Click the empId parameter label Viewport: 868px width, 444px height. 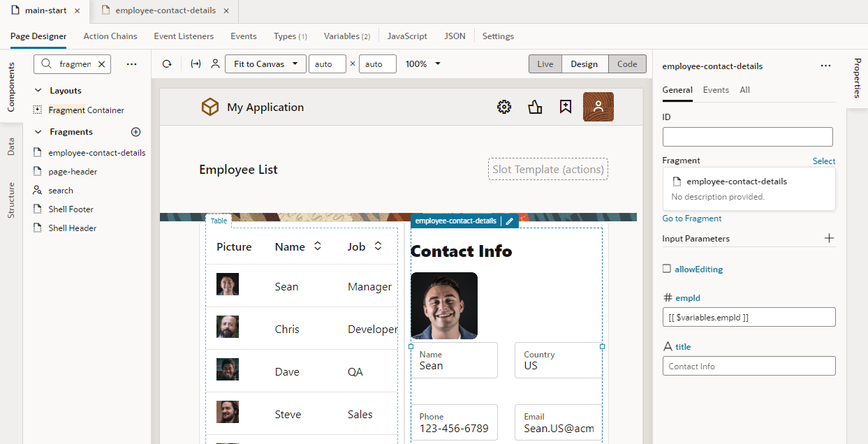coord(687,297)
